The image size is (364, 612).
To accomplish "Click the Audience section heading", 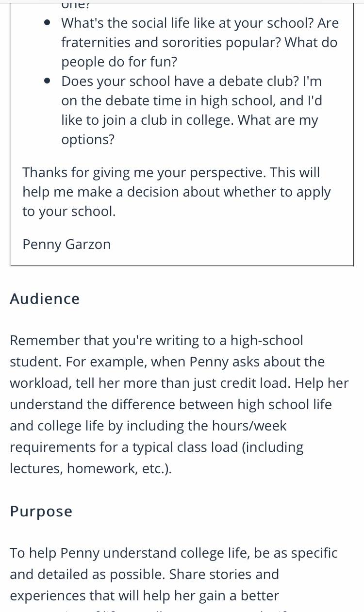I will 45,298.
